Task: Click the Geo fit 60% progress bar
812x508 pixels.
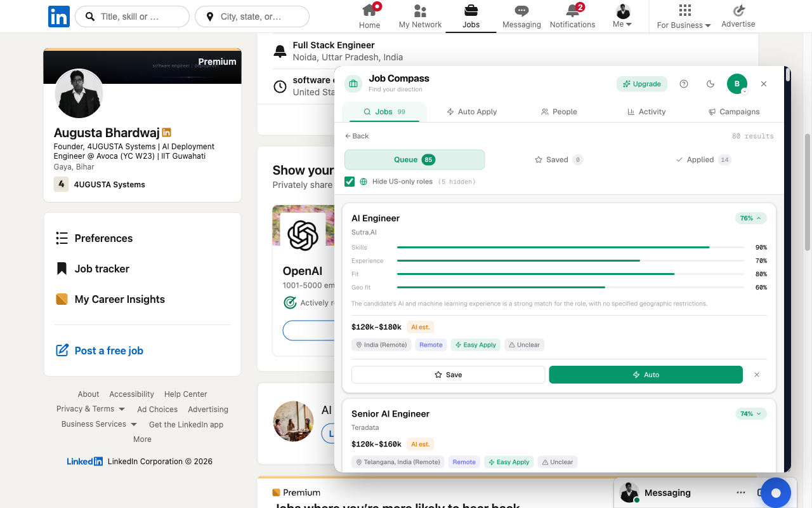Action: [x=570, y=287]
